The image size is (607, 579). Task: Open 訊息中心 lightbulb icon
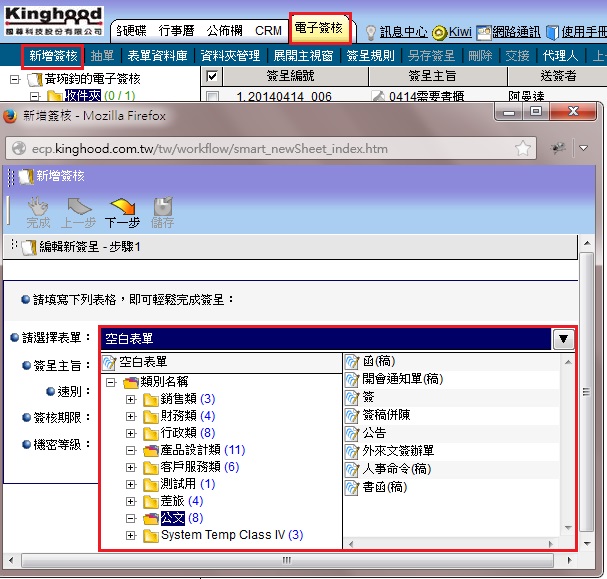pos(371,31)
